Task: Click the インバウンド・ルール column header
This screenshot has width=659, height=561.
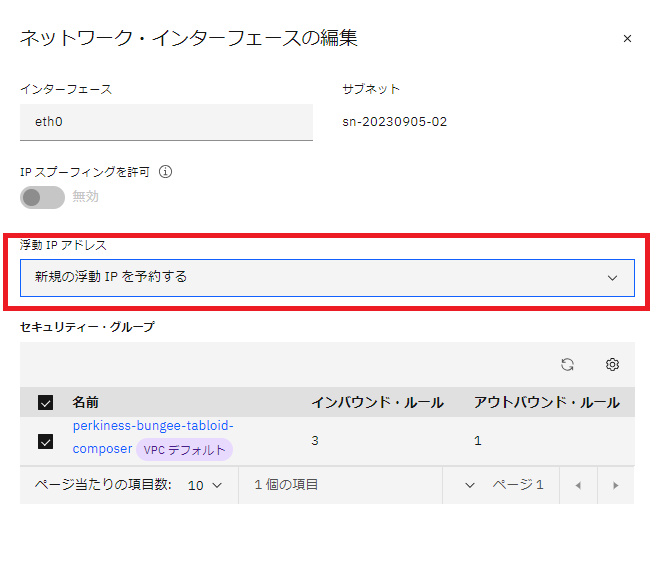Action: (x=377, y=402)
